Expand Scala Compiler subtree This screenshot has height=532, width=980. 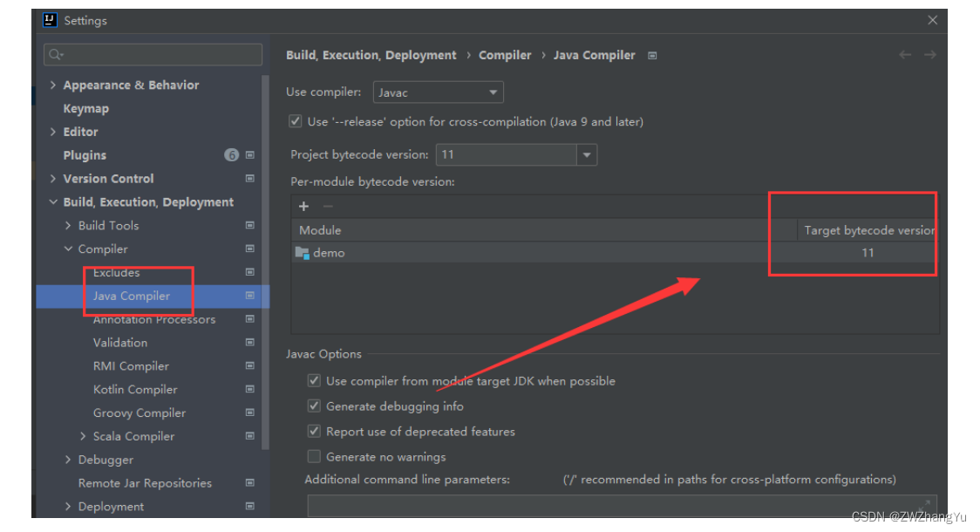(x=83, y=436)
